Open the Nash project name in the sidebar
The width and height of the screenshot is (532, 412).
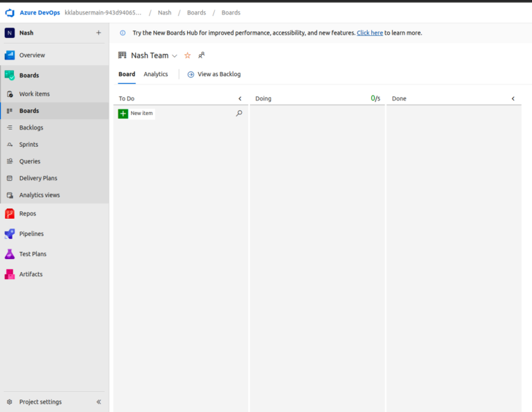coord(26,33)
